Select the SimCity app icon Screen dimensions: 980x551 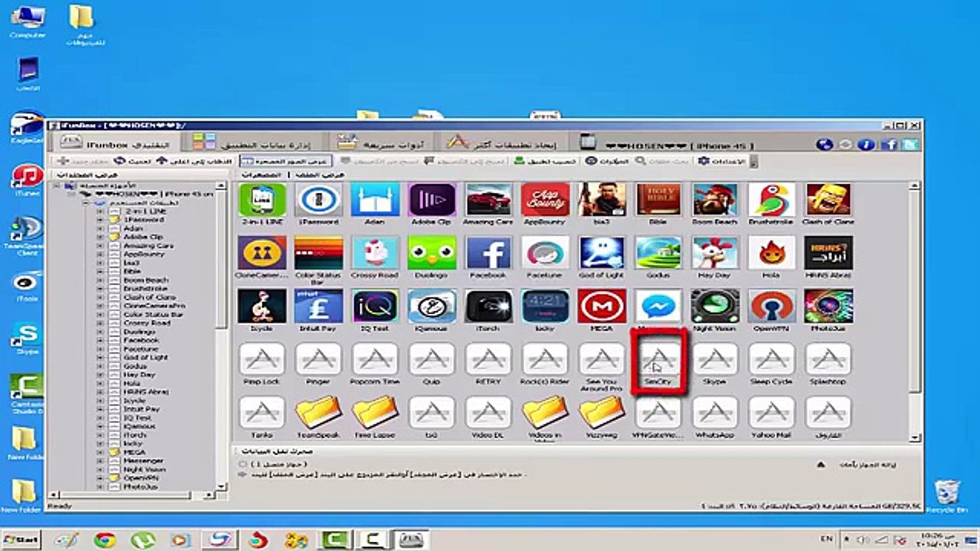pyautogui.click(x=658, y=359)
